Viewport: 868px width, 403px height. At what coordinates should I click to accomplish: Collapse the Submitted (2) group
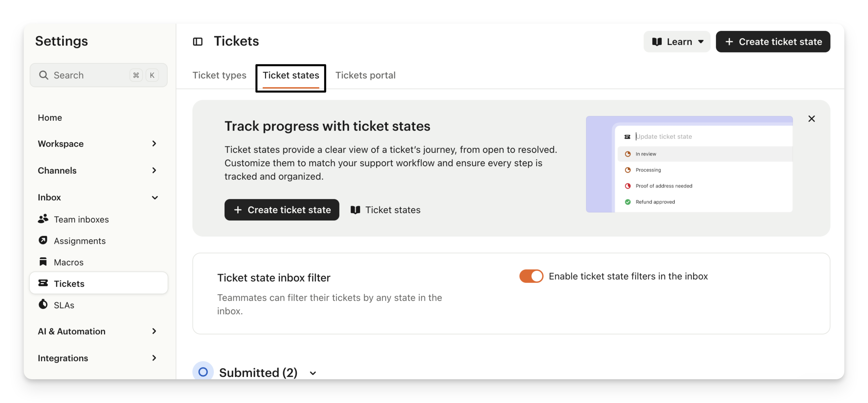tap(313, 373)
